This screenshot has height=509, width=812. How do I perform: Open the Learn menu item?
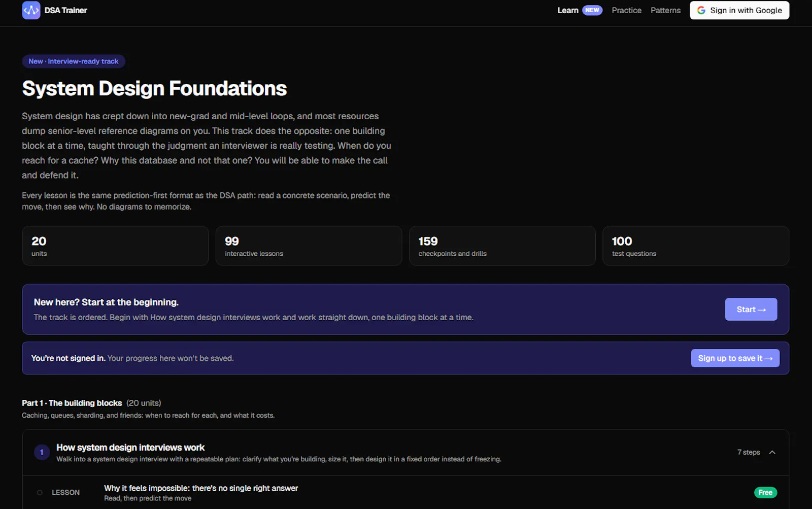point(568,10)
